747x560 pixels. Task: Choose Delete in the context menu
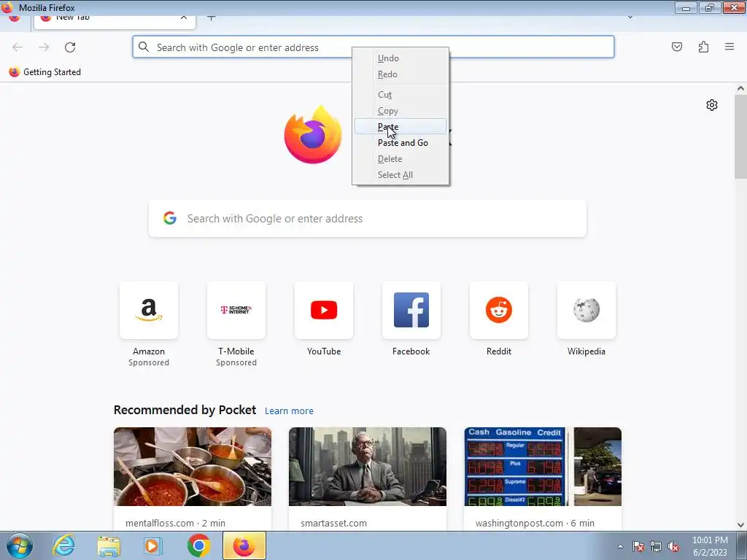click(400, 159)
